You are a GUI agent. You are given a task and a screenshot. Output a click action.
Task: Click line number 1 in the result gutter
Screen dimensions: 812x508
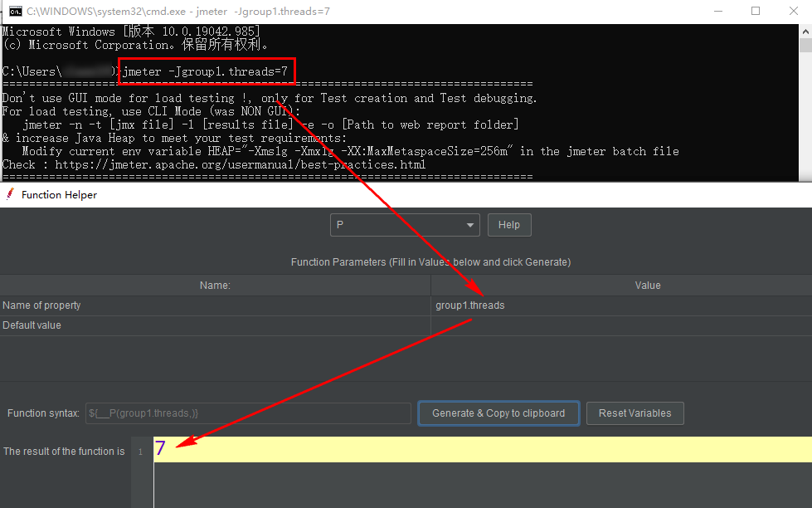click(140, 452)
